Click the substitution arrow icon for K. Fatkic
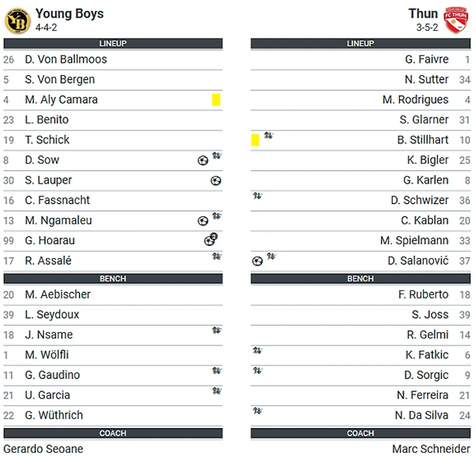The height and width of the screenshot is (458, 476). coord(258,351)
